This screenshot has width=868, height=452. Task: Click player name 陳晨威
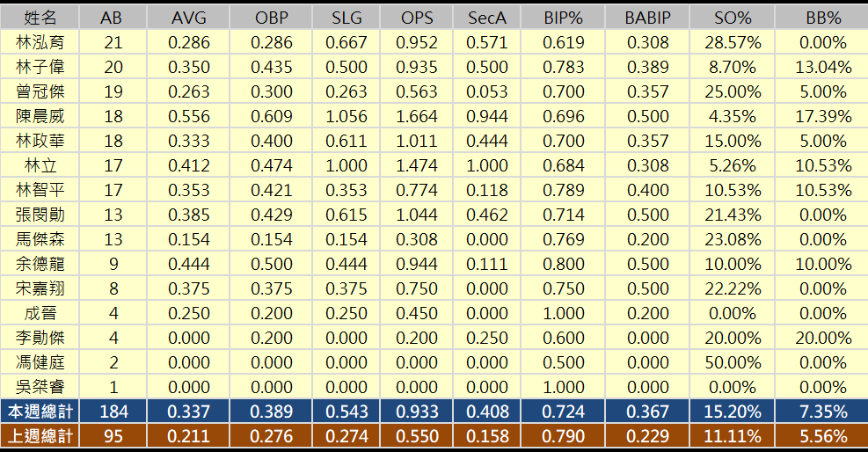(x=40, y=116)
